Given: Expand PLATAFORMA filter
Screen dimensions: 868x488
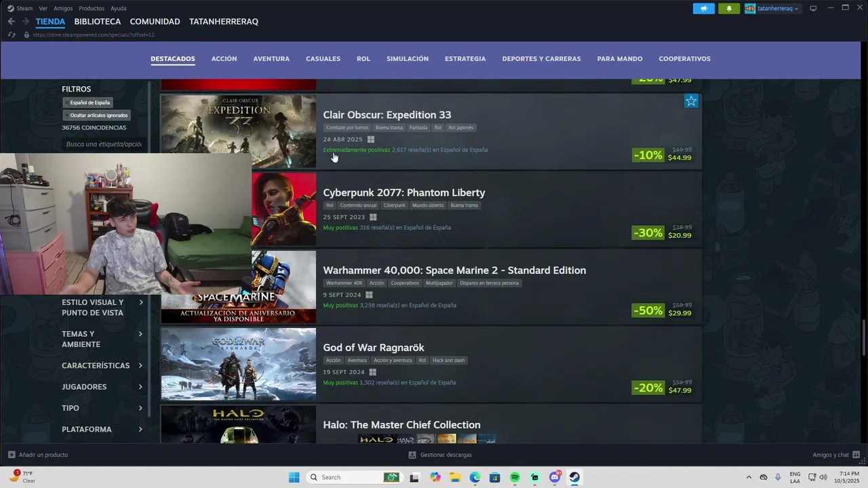Looking at the screenshot, I should (102, 430).
